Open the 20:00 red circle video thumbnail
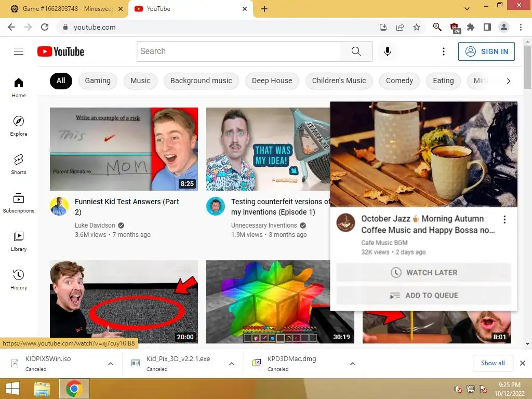This screenshot has height=399, width=532. (x=124, y=302)
